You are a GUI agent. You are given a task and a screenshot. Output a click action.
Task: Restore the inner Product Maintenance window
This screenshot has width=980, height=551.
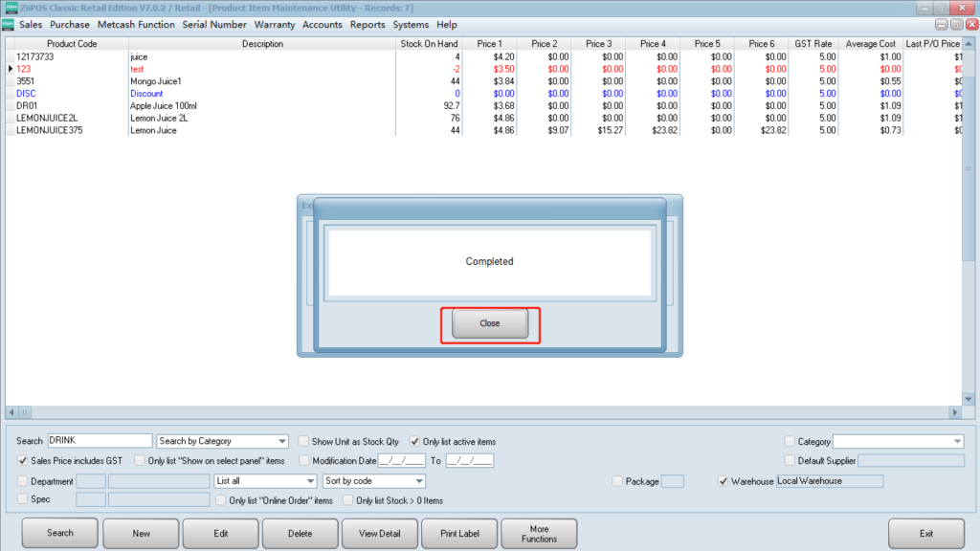click(x=956, y=25)
